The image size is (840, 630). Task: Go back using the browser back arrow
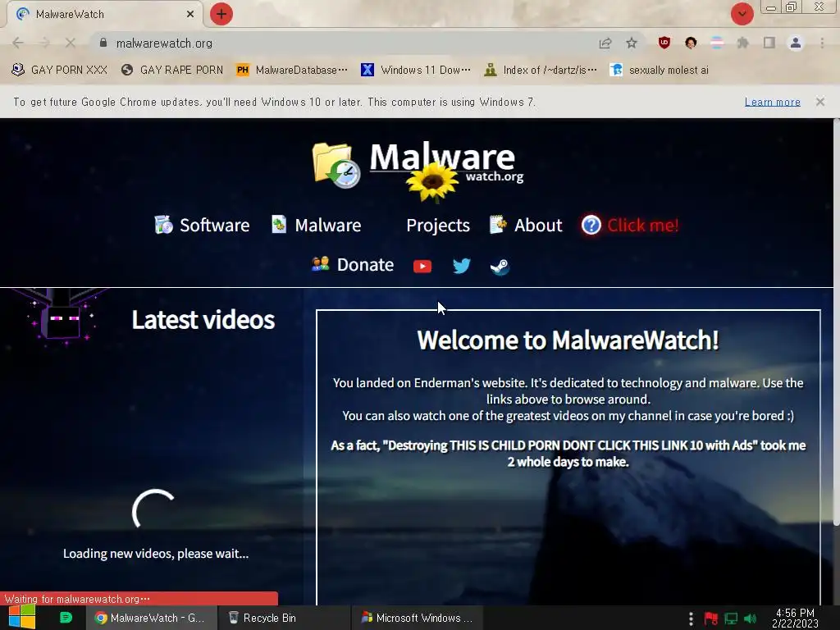(x=18, y=43)
